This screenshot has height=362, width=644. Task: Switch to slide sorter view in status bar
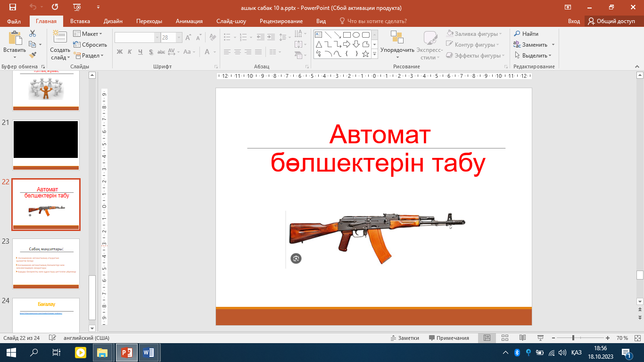(x=505, y=338)
